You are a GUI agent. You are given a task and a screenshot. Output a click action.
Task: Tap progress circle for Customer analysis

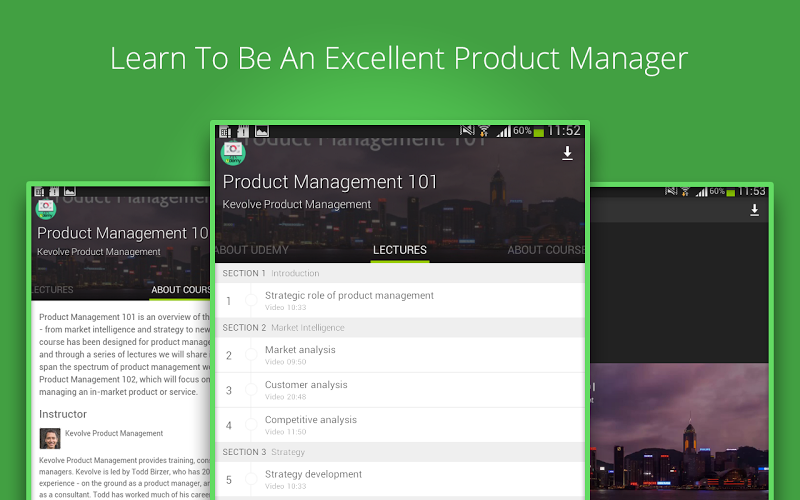[x=251, y=390]
